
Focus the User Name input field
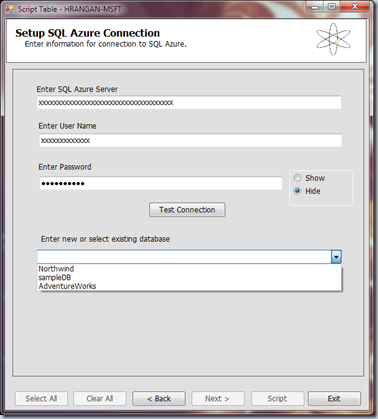coord(190,140)
